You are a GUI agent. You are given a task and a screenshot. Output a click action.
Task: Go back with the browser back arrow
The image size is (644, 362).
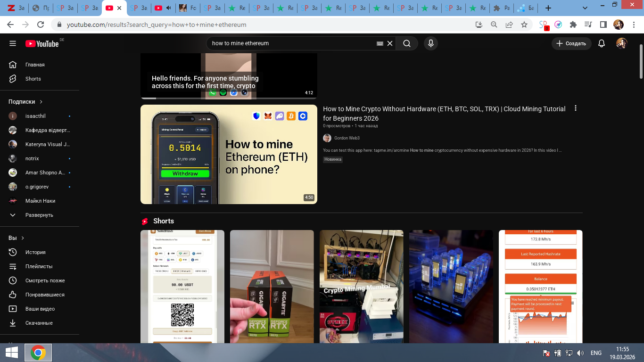11,25
